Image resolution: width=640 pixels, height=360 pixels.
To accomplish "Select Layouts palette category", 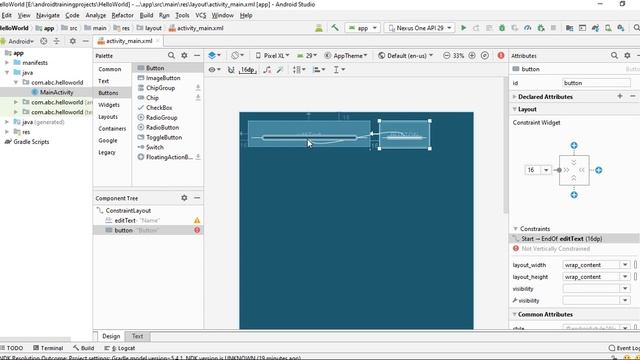I will pyautogui.click(x=108, y=117).
